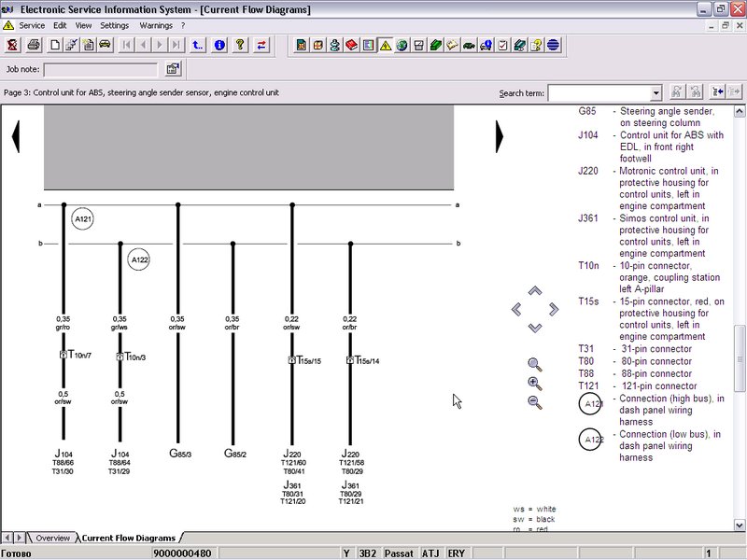Click the dimmed previous-page toolbar arrow
This screenshot has width=747, height=560.
(x=143, y=45)
